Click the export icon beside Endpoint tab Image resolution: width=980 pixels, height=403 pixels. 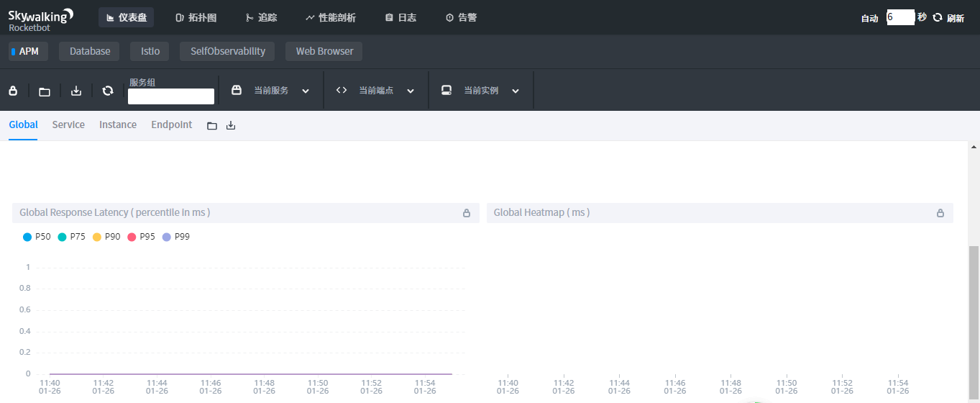231,125
